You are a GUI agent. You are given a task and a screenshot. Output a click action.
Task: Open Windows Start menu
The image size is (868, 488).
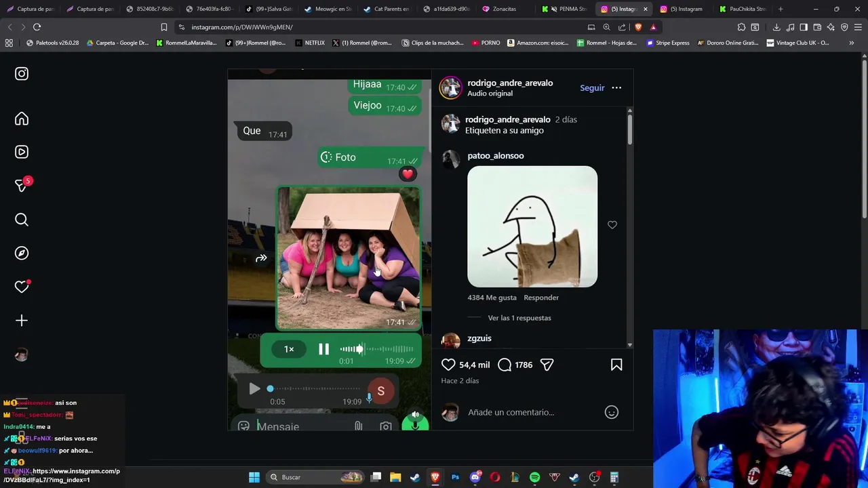pyautogui.click(x=254, y=477)
